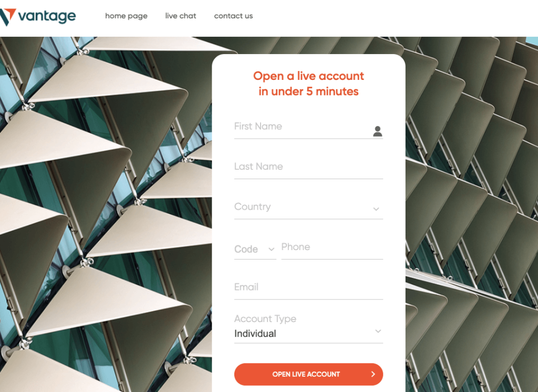
Task: Click the 'Account Type' label text
Action: [x=265, y=319]
